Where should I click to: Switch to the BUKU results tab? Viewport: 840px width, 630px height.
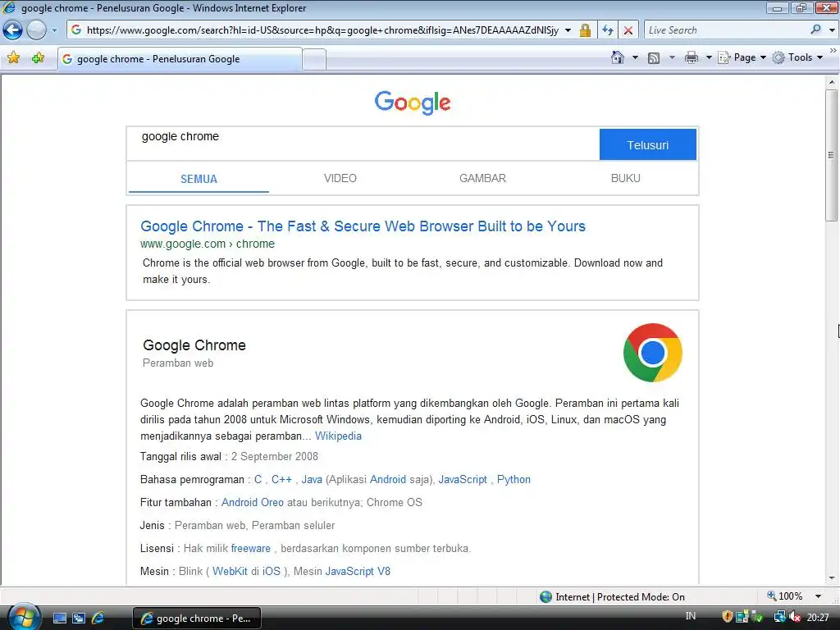[x=626, y=178]
